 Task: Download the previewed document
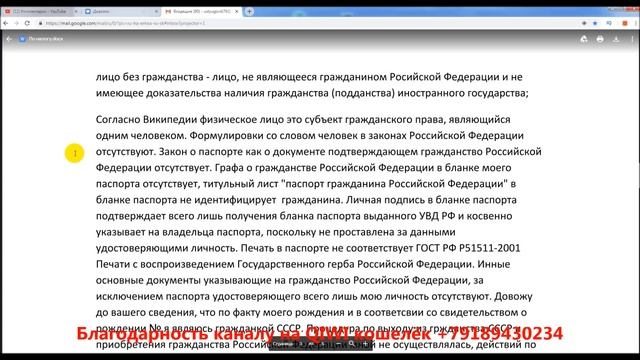(616, 39)
